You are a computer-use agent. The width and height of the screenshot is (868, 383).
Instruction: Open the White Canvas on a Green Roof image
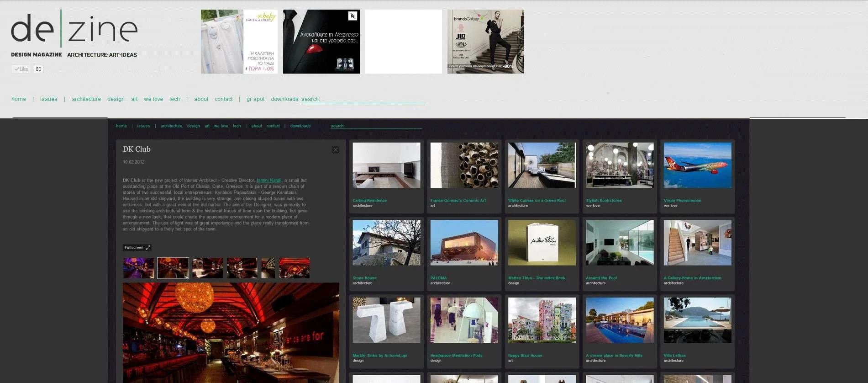click(542, 165)
